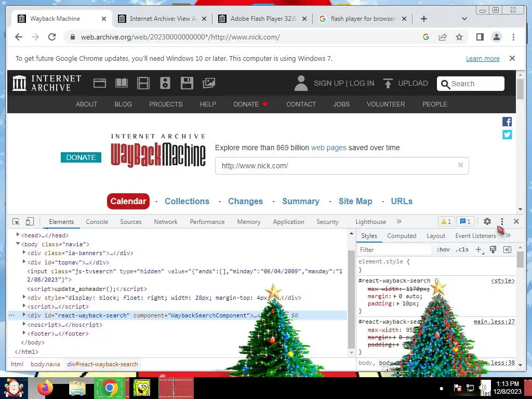Click new style rule plus icon
This screenshot has width=532, height=399.
click(x=478, y=250)
